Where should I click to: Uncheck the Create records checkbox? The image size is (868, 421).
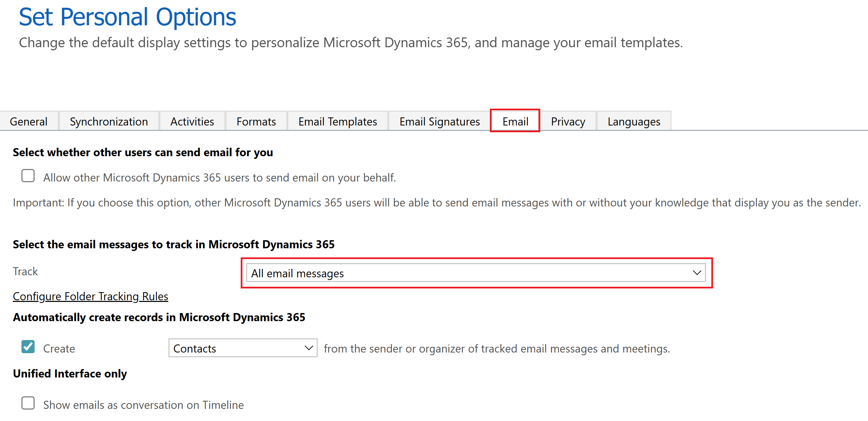tap(28, 346)
